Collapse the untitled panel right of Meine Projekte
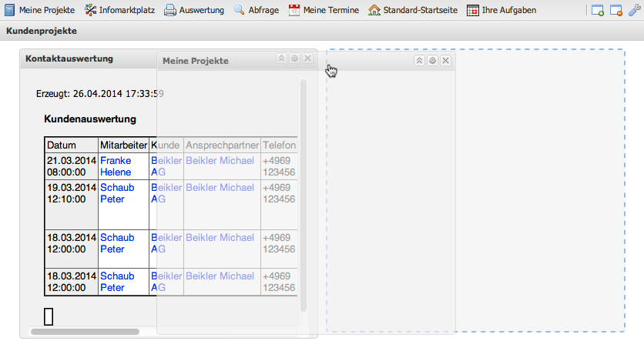 419,61
